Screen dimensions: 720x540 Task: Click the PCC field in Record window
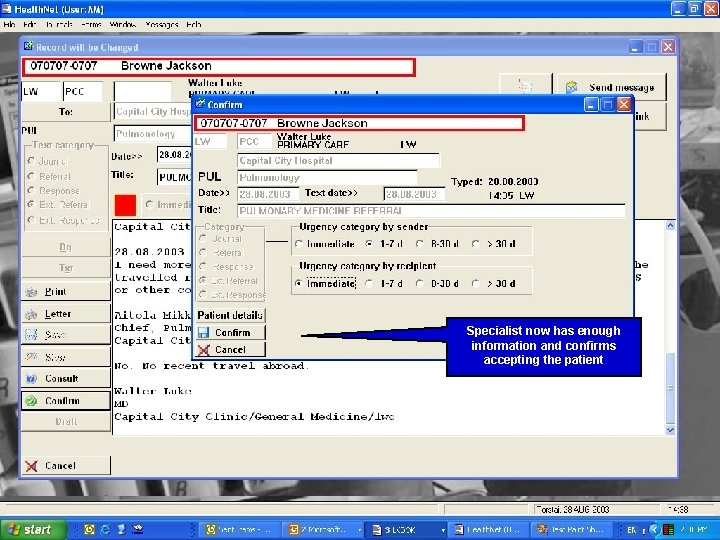click(x=82, y=91)
